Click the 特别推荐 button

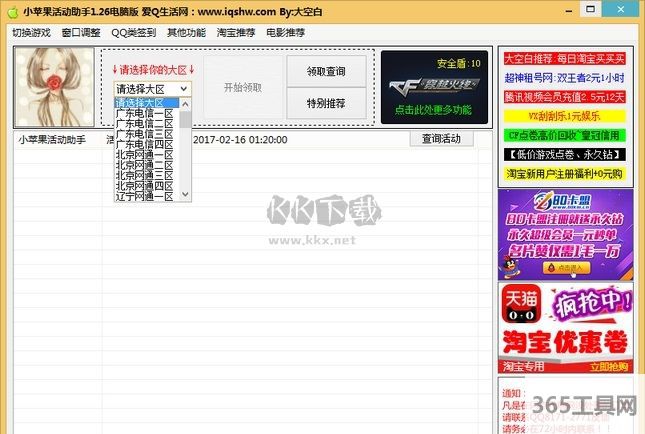325,103
